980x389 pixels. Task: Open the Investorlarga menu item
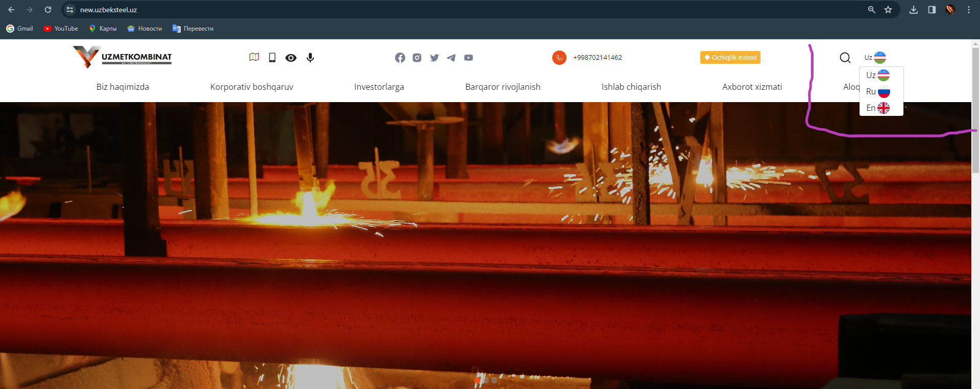tap(379, 87)
